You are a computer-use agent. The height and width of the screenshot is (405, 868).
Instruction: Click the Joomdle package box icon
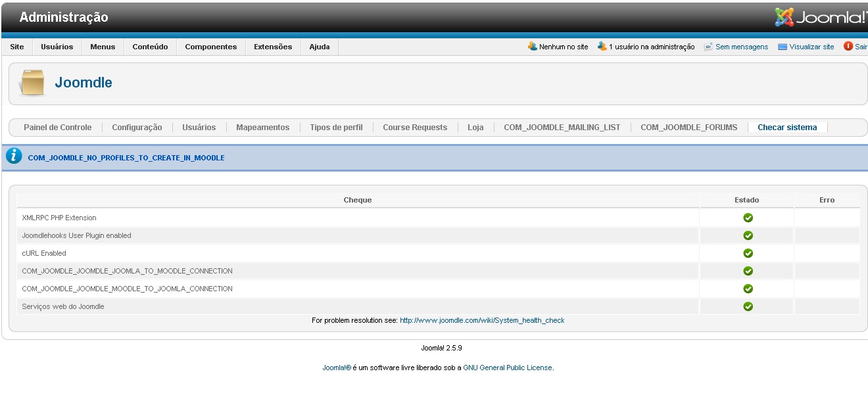coord(32,83)
